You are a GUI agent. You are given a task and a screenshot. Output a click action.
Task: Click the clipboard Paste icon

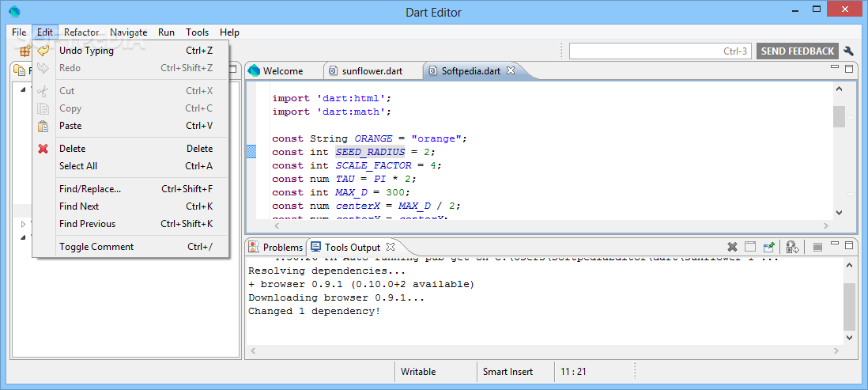tap(43, 126)
